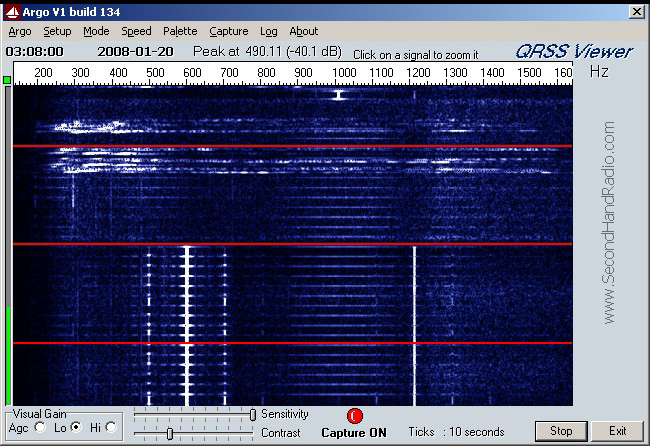
Task: Click the 1000 mark on frequency scale
Action: (x=344, y=73)
